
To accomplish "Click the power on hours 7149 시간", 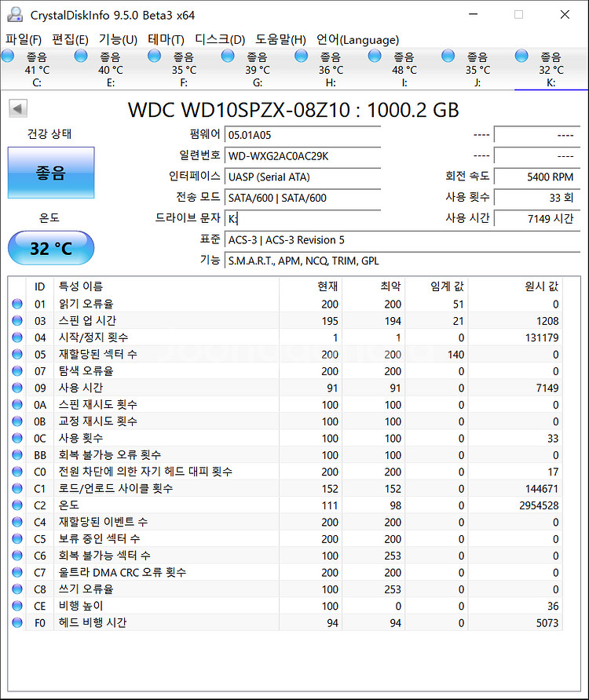I will pyautogui.click(x=536, y=219).
